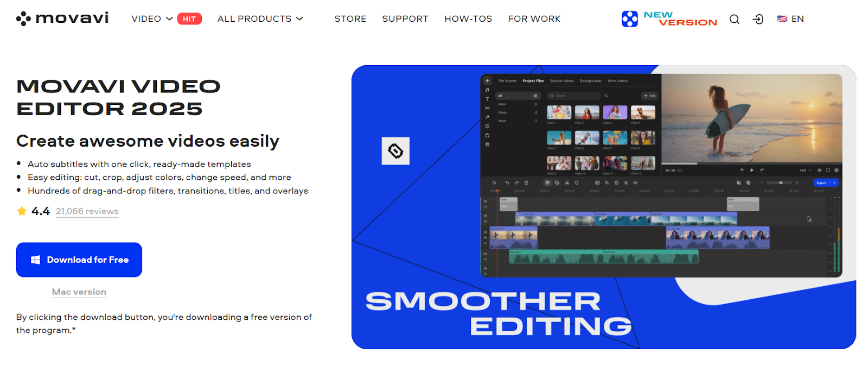Click the sort icon next to the Search field
Viewport: 868px width, 372px height.
606,96
